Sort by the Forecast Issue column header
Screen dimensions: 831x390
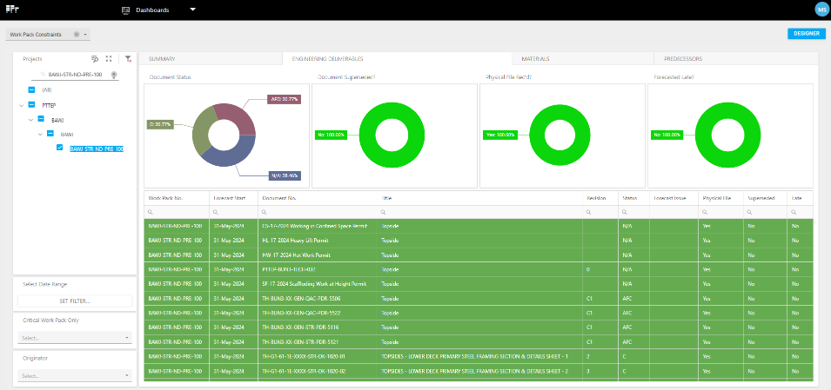click(x=674, y=198)
